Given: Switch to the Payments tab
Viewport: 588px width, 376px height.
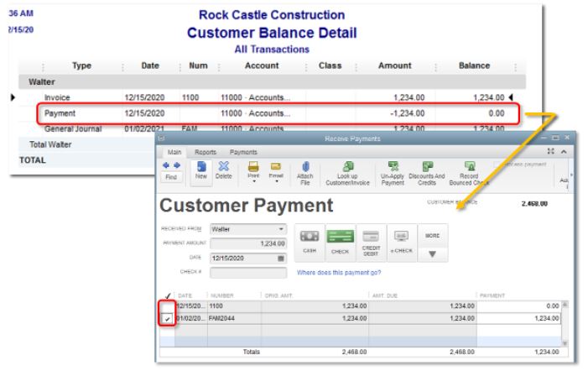Looking at the screenshot, I should (x=243, y=152).
